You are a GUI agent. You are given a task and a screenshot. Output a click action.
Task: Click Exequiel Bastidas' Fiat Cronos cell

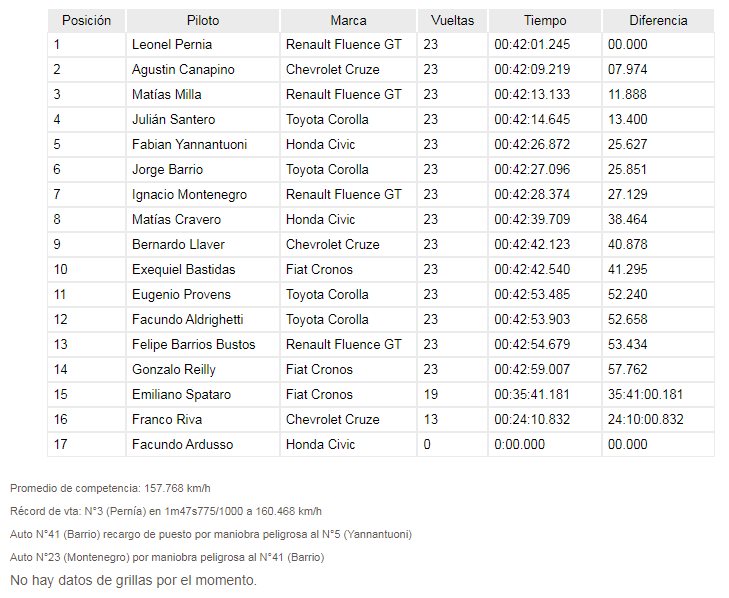click(348, 269)
